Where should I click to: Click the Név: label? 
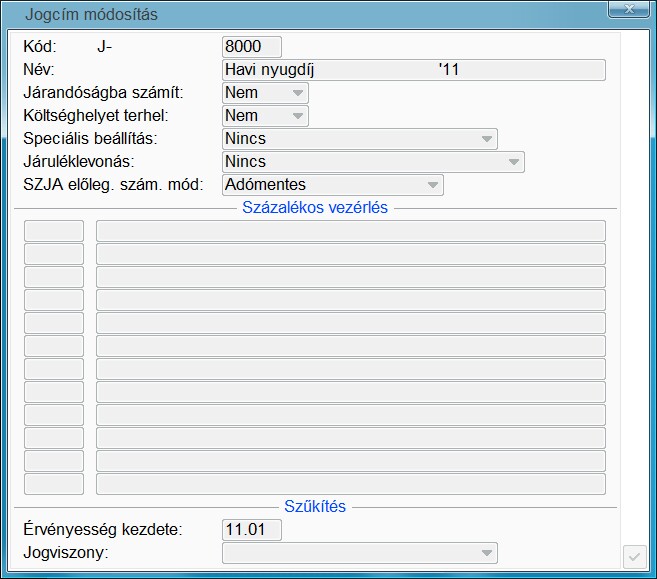[x=39, y=70]
